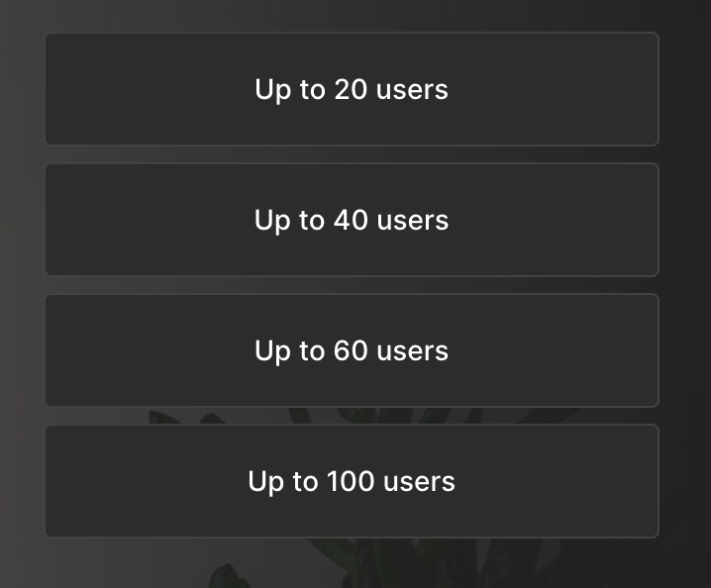This screenshot has width=711, height=588.
Task: Pick the 60 users team size
Action: click(x=352, y=350)
